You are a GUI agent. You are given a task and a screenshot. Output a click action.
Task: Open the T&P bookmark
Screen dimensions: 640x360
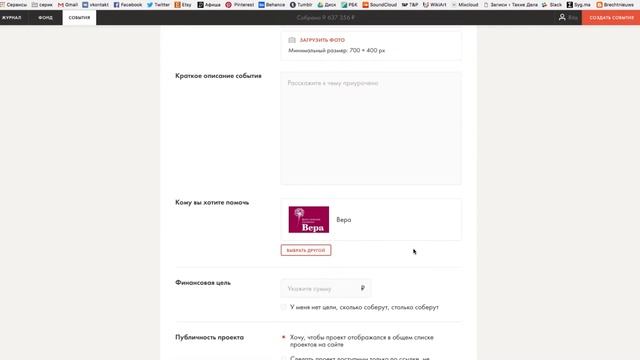[x=410, y=5]
